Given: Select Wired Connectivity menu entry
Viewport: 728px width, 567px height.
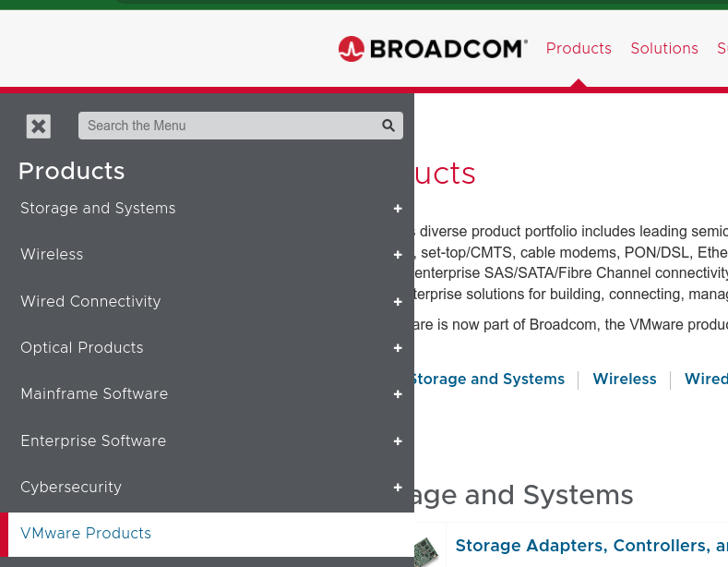Looking at the screenshot, I should coord(90,301).
